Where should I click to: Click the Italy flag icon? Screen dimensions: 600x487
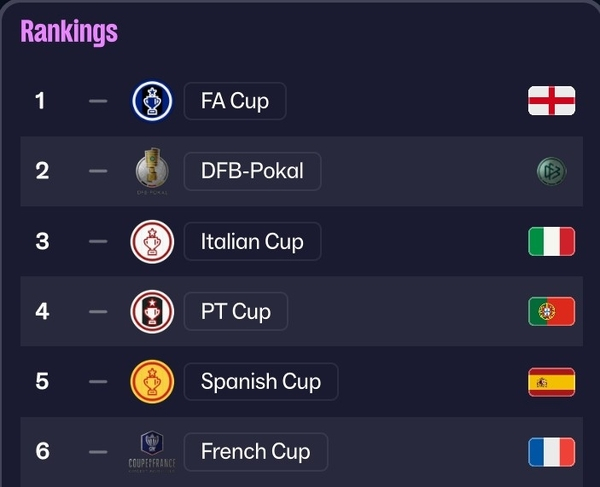point(552,241)
